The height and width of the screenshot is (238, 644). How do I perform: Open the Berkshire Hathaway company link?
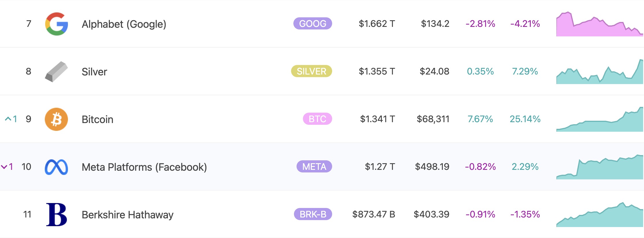(127, 215)
